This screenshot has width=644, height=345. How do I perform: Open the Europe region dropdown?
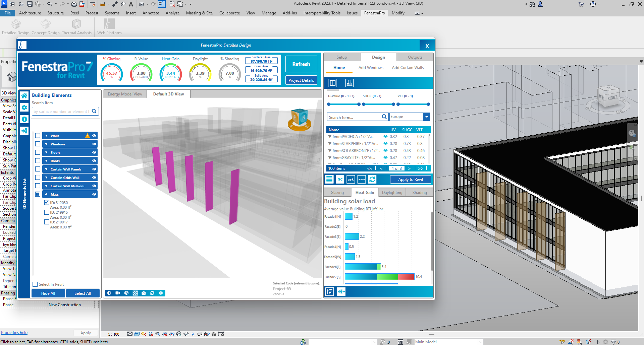(426, 117)
